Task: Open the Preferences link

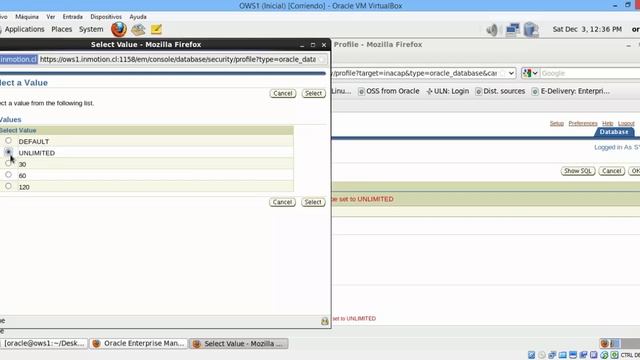Action: [x=583, y=123]
